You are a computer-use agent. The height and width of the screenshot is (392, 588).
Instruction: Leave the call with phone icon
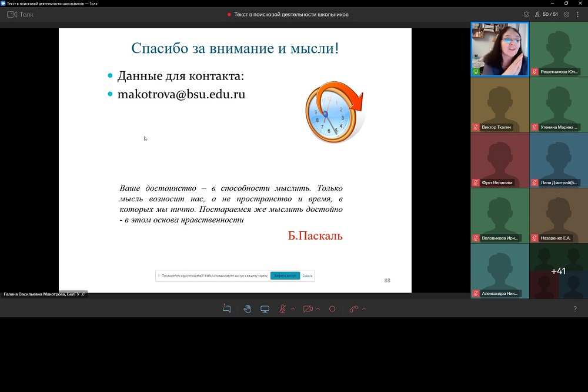click(x=353, y=309)
